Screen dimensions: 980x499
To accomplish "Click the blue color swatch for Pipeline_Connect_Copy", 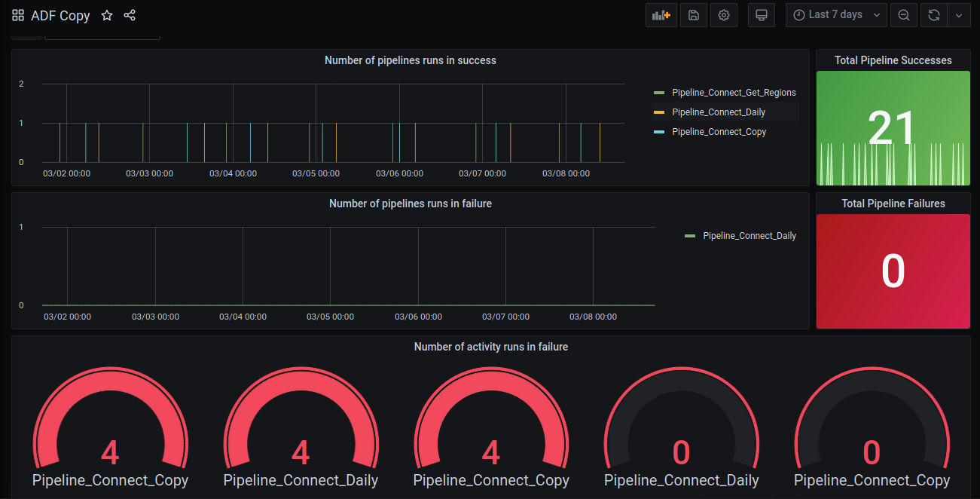I will pyautogui.click(x=659, y=132).
